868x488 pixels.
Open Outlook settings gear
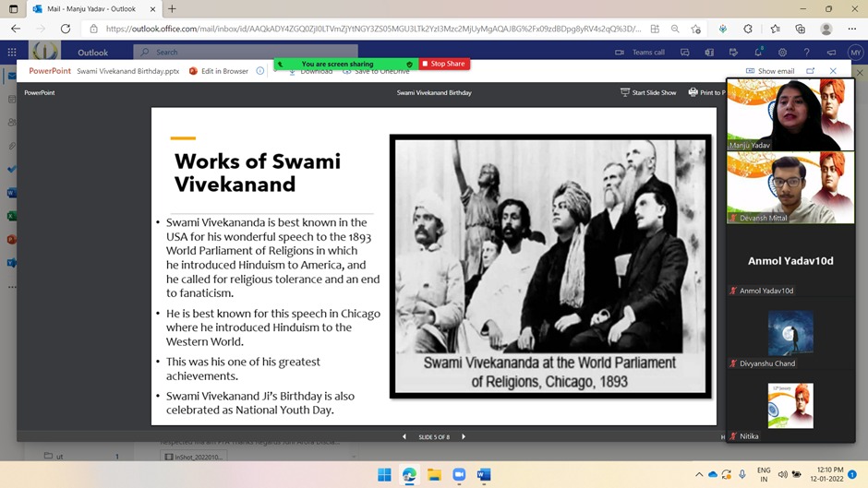pyautogui.click(x=782, y=53)
